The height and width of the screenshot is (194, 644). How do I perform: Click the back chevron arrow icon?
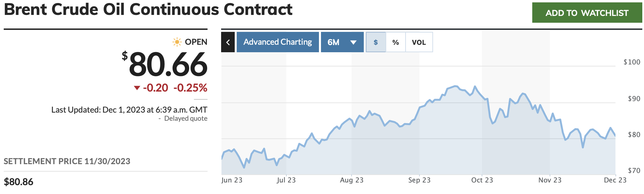228,42
